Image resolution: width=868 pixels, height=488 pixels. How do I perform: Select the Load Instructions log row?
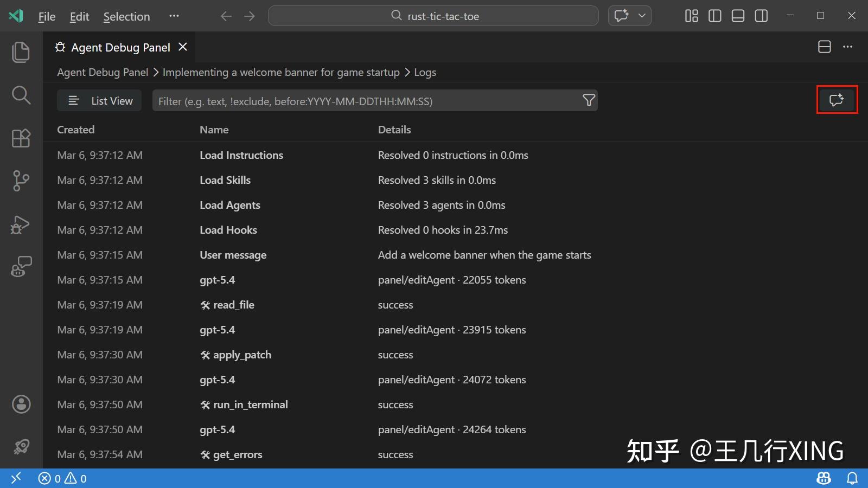click(456, 155)
